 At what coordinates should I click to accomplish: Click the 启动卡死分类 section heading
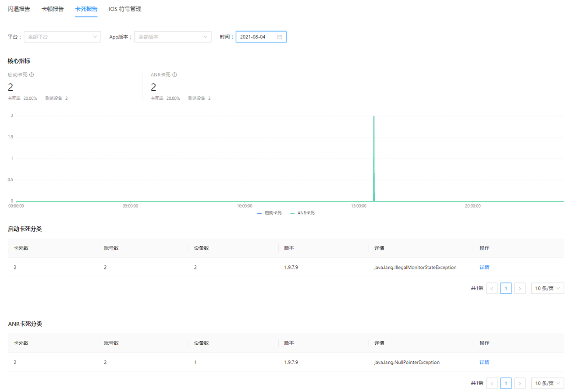point(25,229)
